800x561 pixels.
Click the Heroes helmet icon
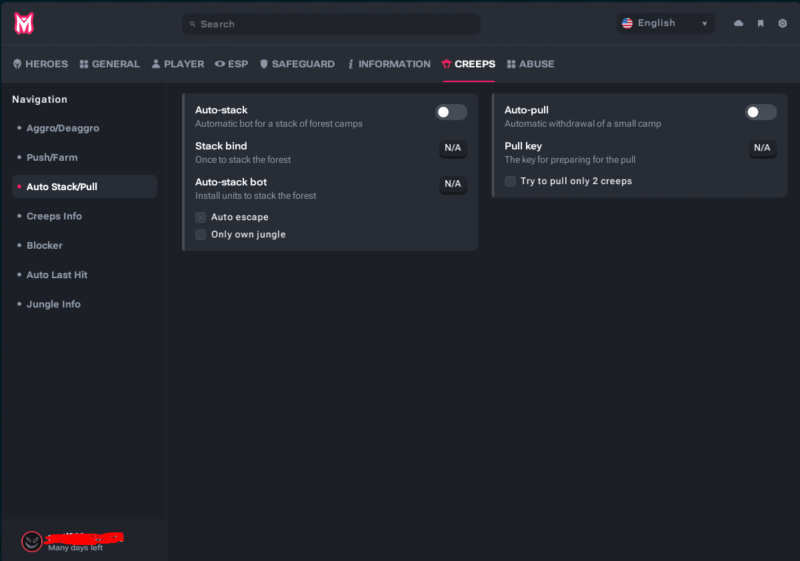click(17, 64)
